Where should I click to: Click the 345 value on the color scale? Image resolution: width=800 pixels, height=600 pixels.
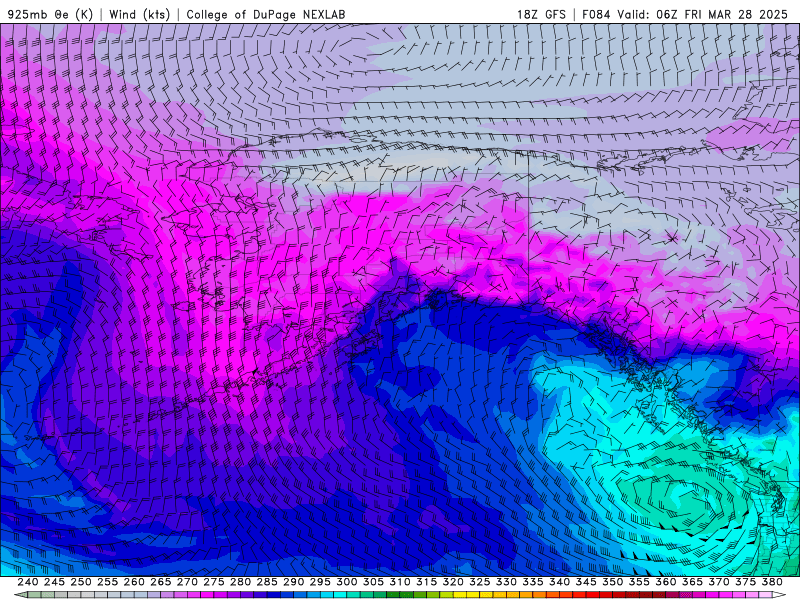tap(586, 582)
